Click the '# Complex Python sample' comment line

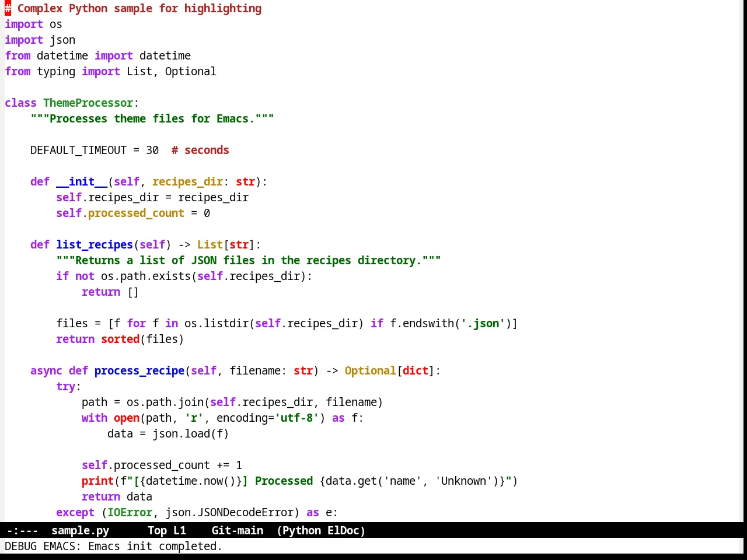coord(133,8)
